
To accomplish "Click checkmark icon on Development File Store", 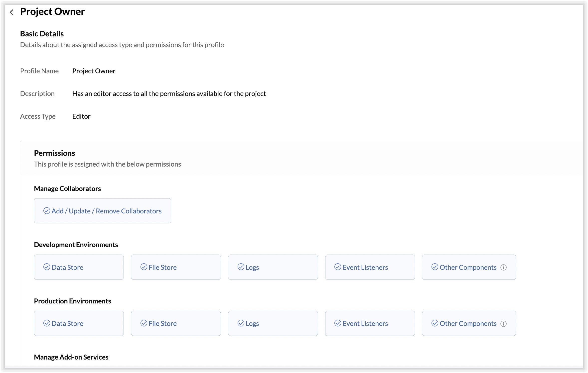I will pos(144,267).
